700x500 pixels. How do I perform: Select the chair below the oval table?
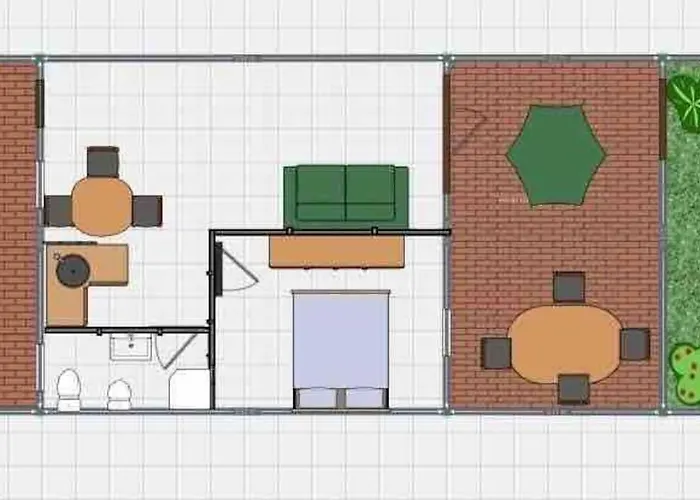[573, 388]
